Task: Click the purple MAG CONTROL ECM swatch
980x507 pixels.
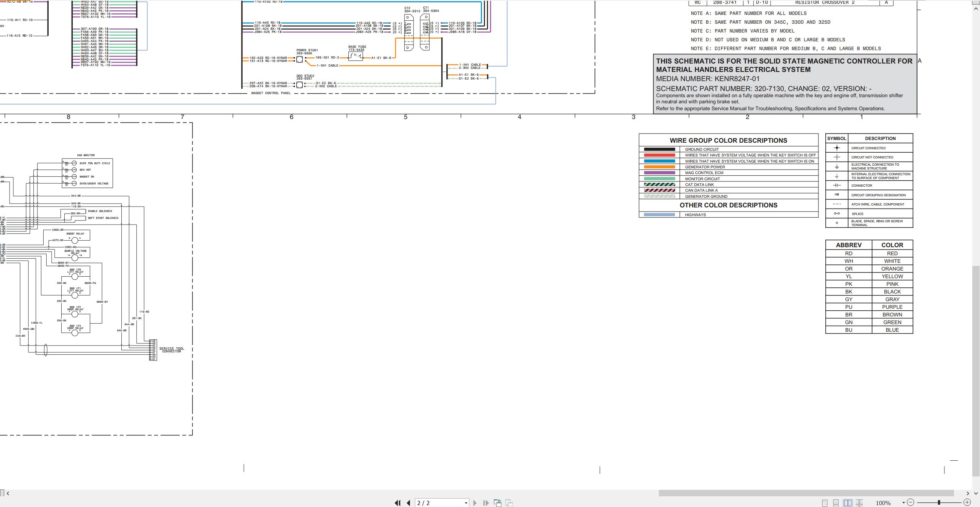Action: pyautogui.click(x=659, y=173)
